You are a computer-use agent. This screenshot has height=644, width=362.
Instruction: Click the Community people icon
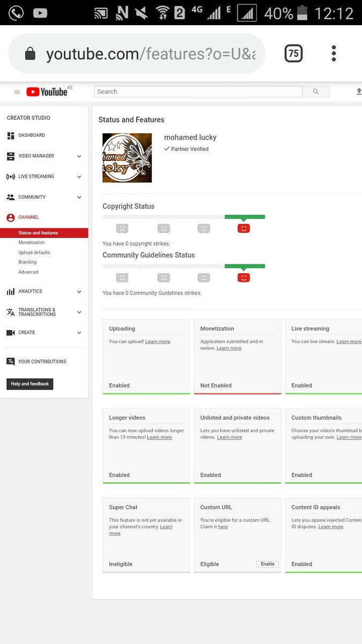point(11,197)
